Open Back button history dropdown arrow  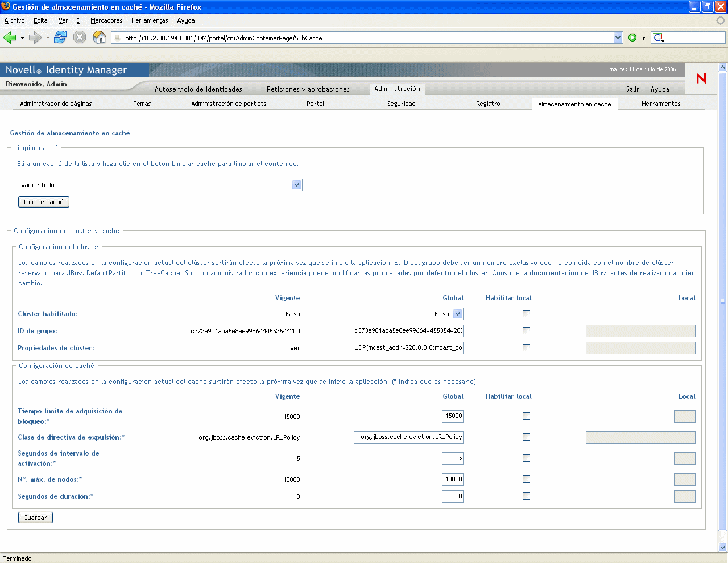point(22,38)
